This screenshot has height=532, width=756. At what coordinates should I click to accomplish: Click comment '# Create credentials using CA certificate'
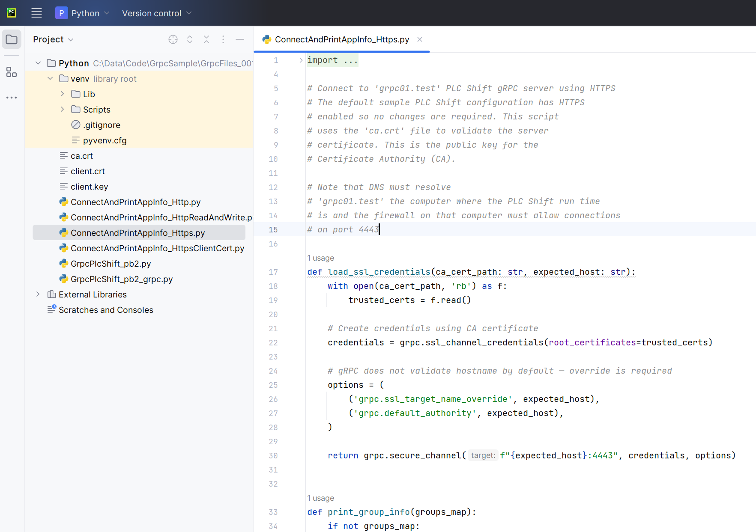433,328
